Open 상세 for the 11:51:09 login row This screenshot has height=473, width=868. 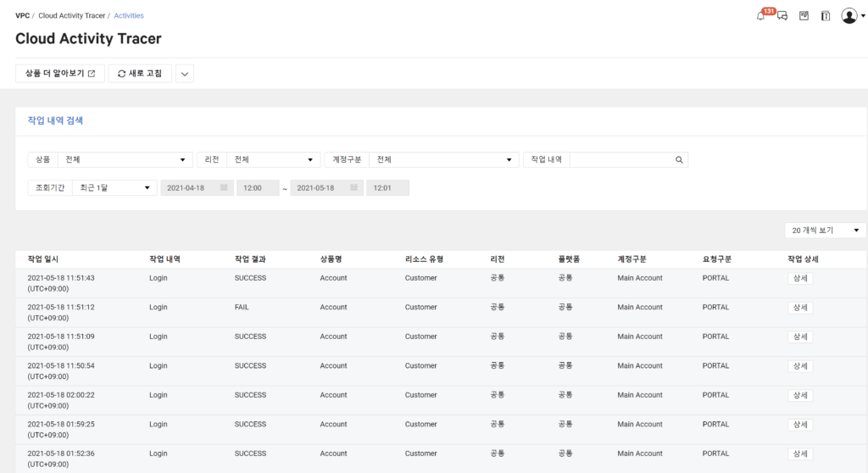[x=800, y=337]
